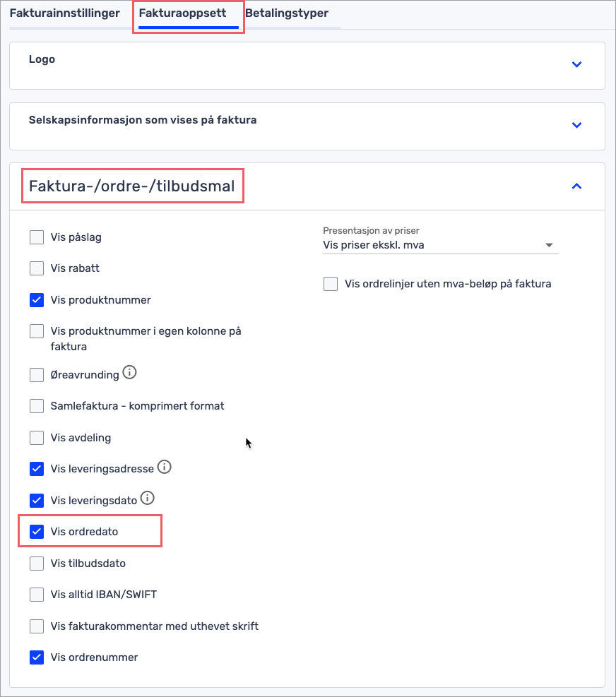
Task: Tick the Vis rabatt checkbox
Action: pos(37,268)
